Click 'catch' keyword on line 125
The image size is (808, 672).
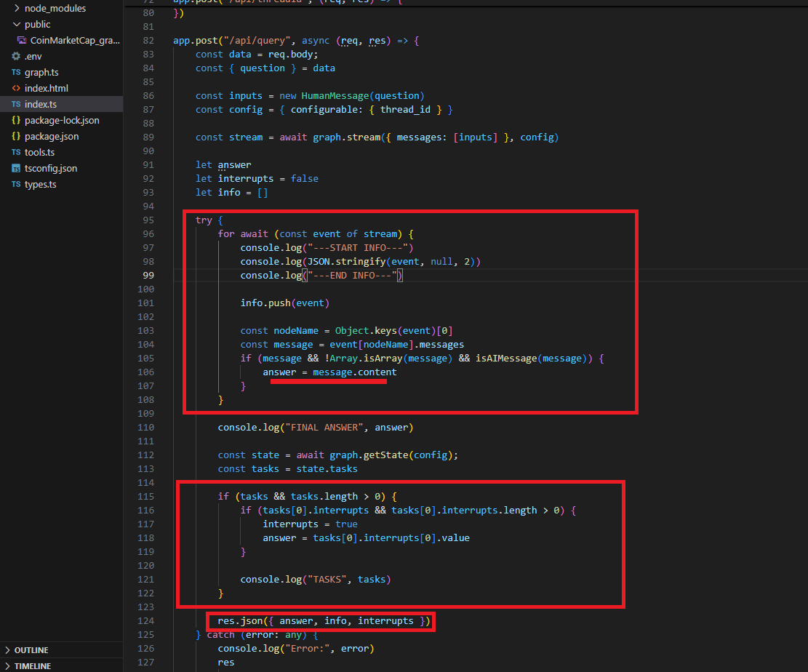click(x=220, y=634)
